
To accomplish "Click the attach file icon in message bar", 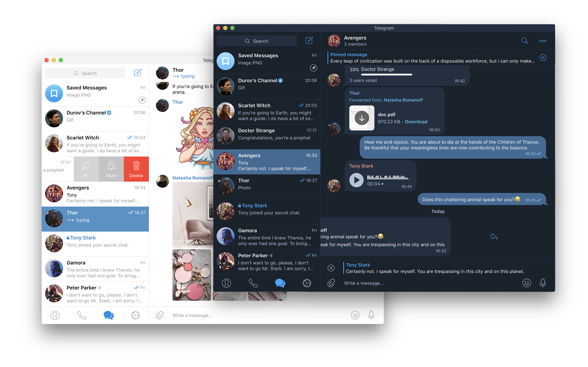I will tap(330, 282).
